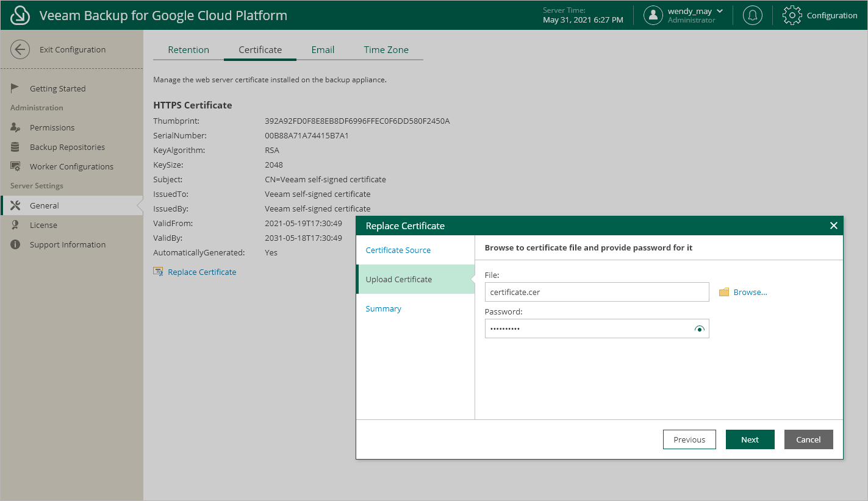Click Exit Configuration label
Screen dimensions: 868x501
coord(73,49)
